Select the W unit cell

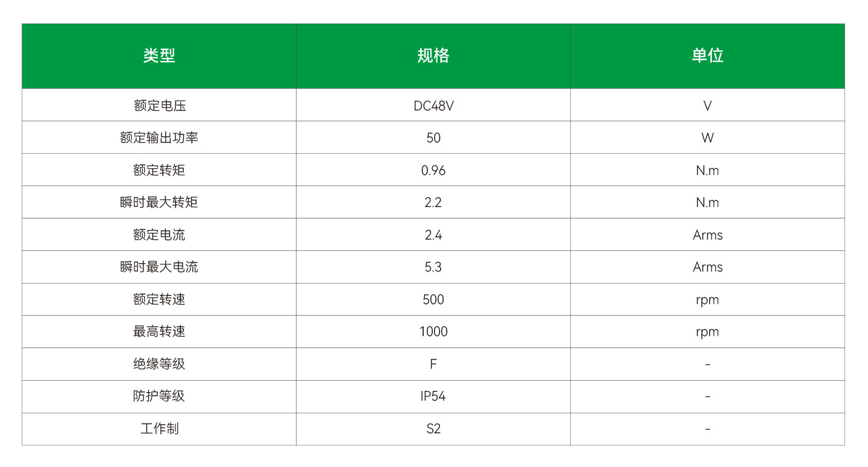tap(707, 138)
